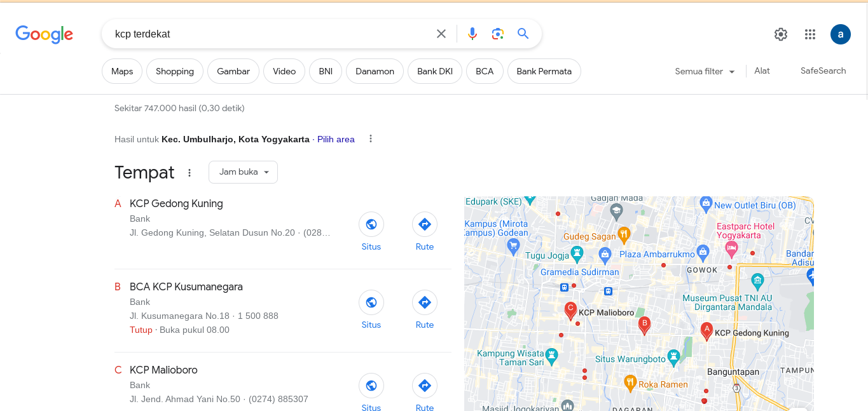868x411 pixels.
Task: Select map pin A KCP Gedong Kuning
Action: coord(706,331)
